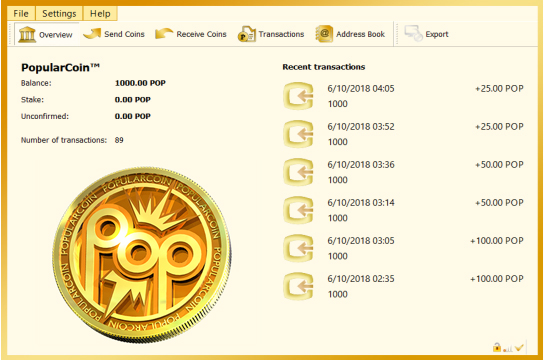
Task: Click the Number of transactions: label
Action: point(64,140)
